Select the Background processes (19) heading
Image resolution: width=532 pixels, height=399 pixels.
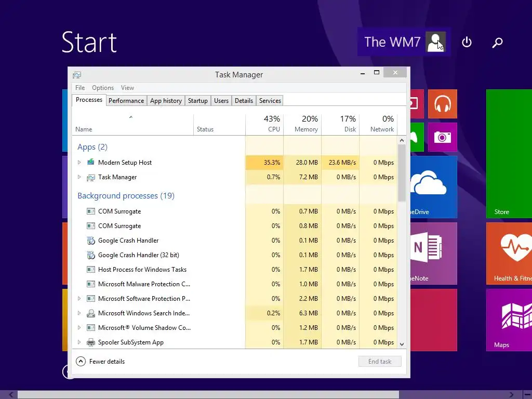tap(126, 196)
